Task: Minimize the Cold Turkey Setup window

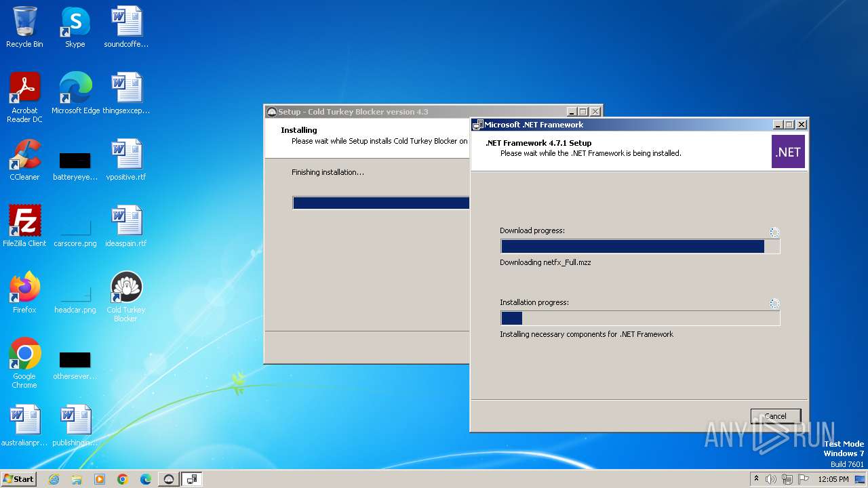Action: pos(572,112)
